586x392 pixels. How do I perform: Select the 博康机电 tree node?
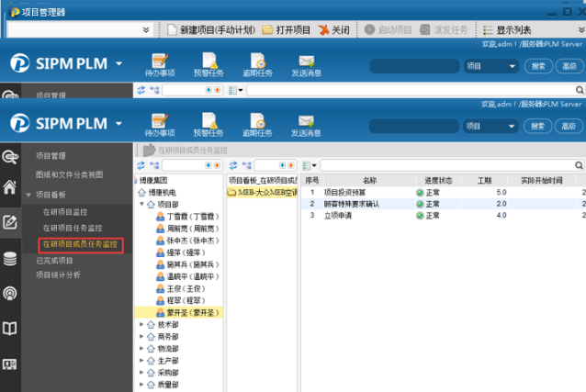click(162, 193)
